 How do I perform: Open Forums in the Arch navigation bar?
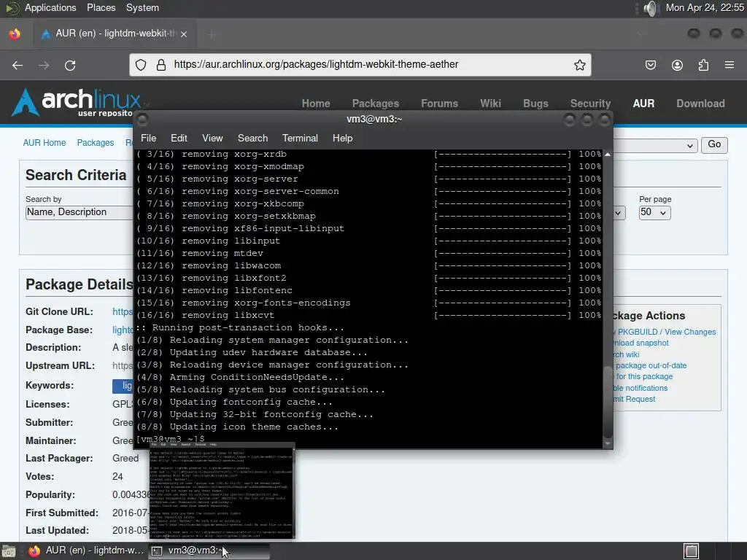coord(439,104)
